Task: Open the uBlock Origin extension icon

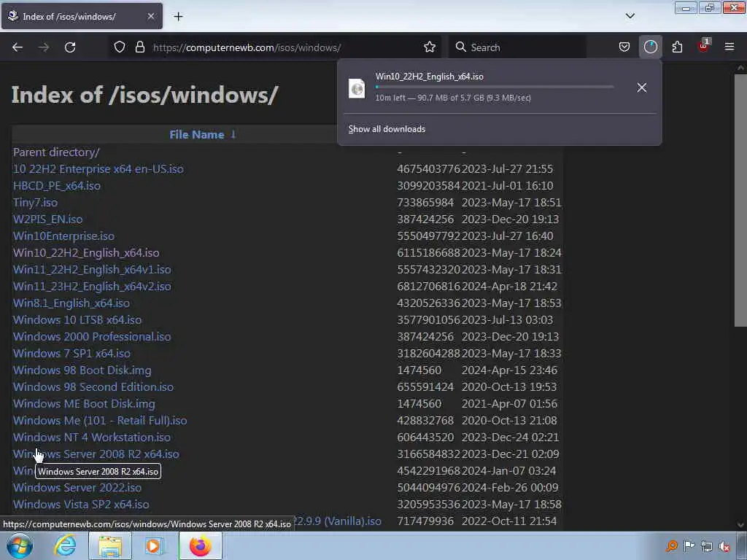Action: [704, 46]
